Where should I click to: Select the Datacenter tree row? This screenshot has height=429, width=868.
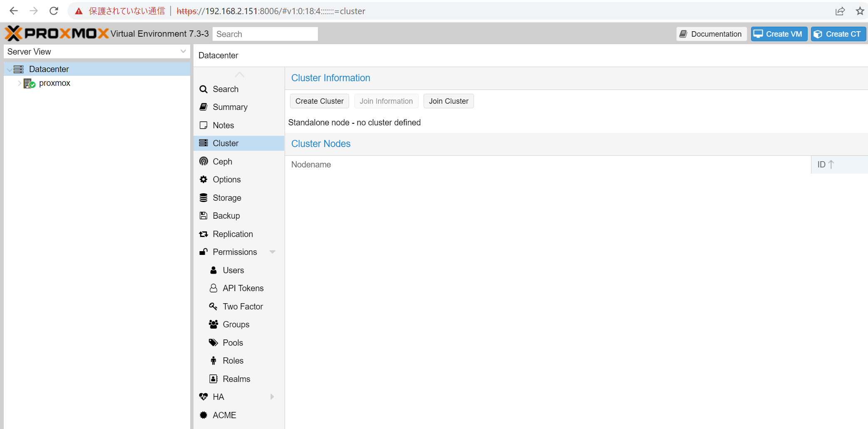tap(97, 69)
